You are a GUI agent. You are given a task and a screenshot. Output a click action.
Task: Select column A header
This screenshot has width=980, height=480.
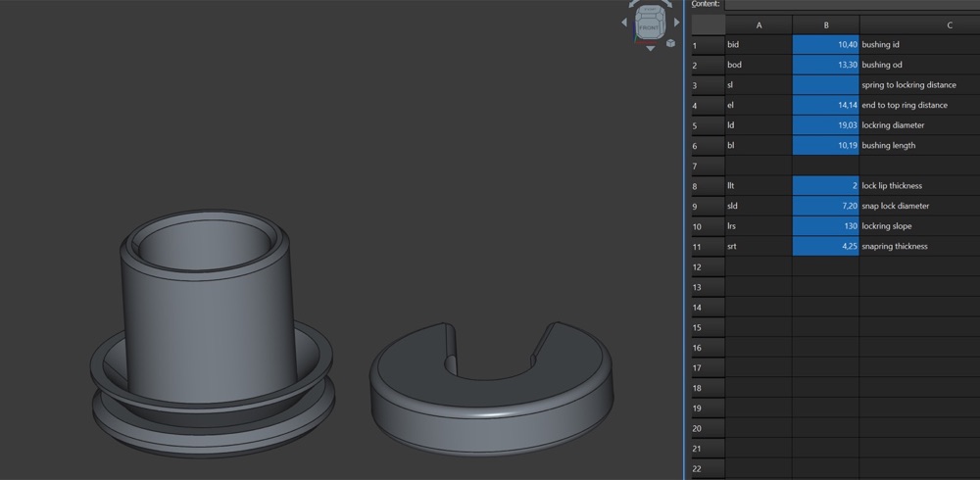759,25
